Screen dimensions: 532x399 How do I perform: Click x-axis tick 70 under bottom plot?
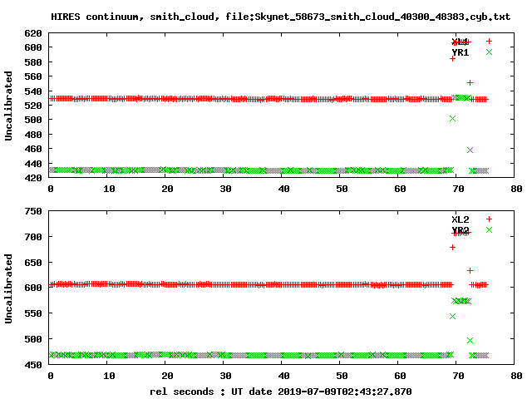coord(458,376)
